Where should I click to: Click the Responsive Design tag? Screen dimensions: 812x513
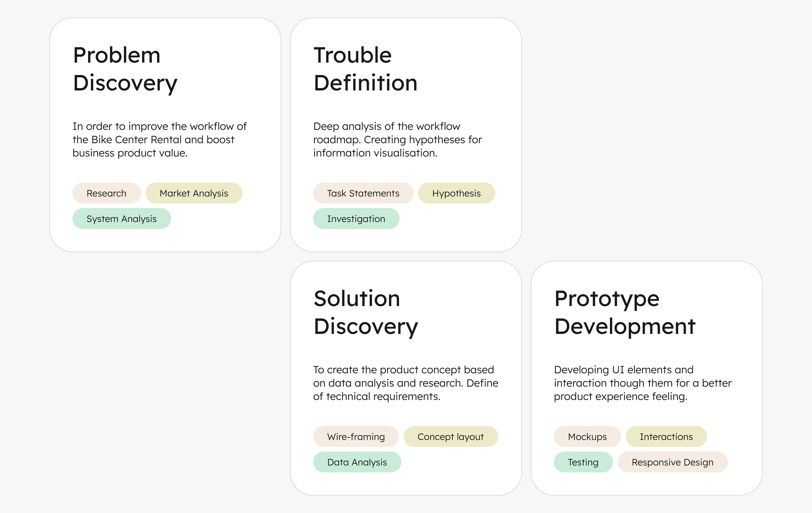(x=672, y=462)
